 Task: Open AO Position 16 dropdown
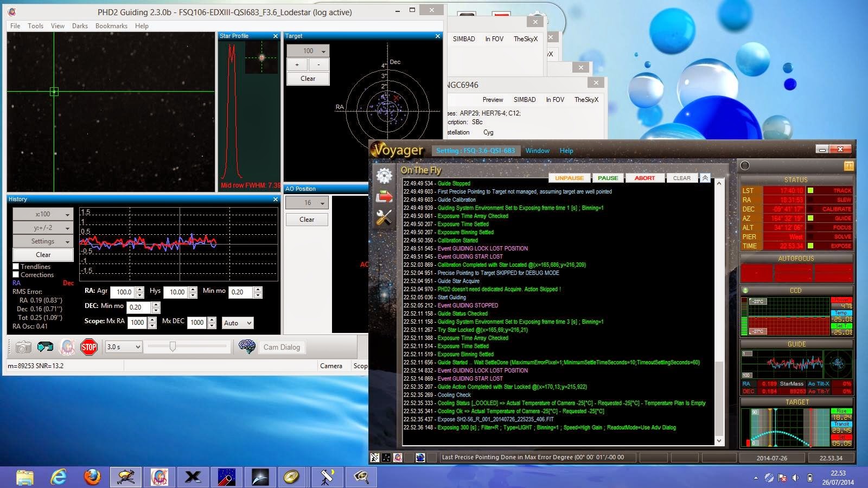[307, 203]
